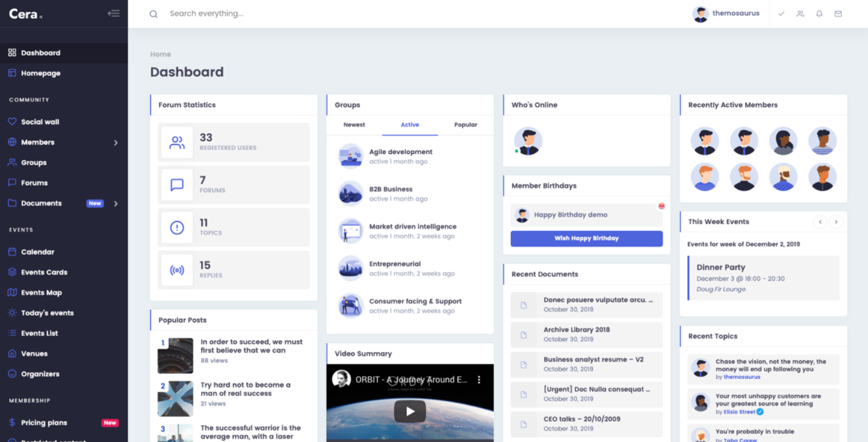
Task: Open the notifications bell icon
Action: click(819, 14)
